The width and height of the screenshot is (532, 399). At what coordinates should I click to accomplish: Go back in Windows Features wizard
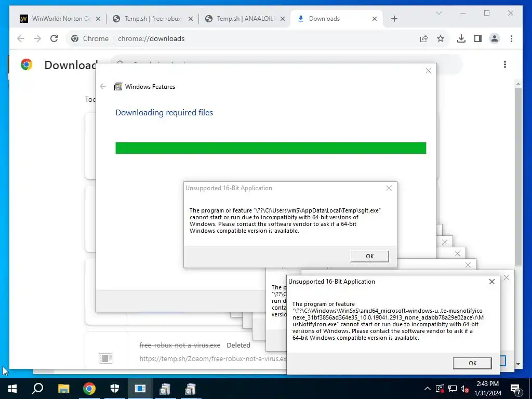(103, 87)
